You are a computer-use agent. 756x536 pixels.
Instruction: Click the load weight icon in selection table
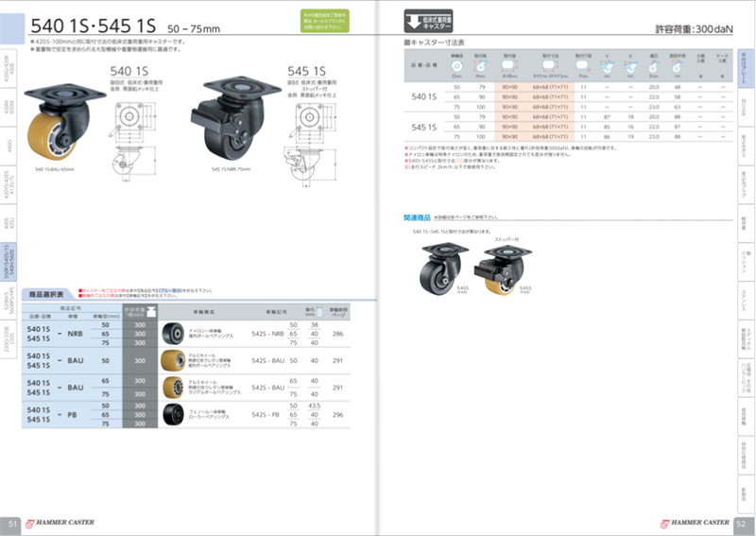[151, 312]
